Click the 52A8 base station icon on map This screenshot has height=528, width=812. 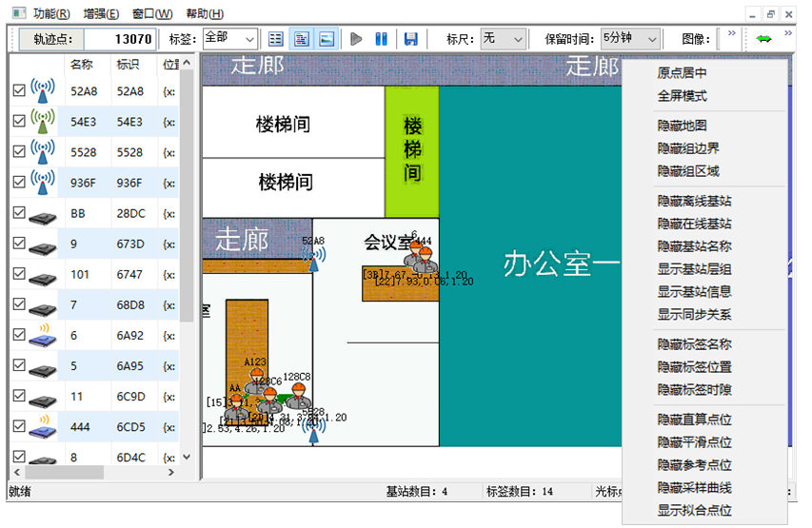coord(313,255)
